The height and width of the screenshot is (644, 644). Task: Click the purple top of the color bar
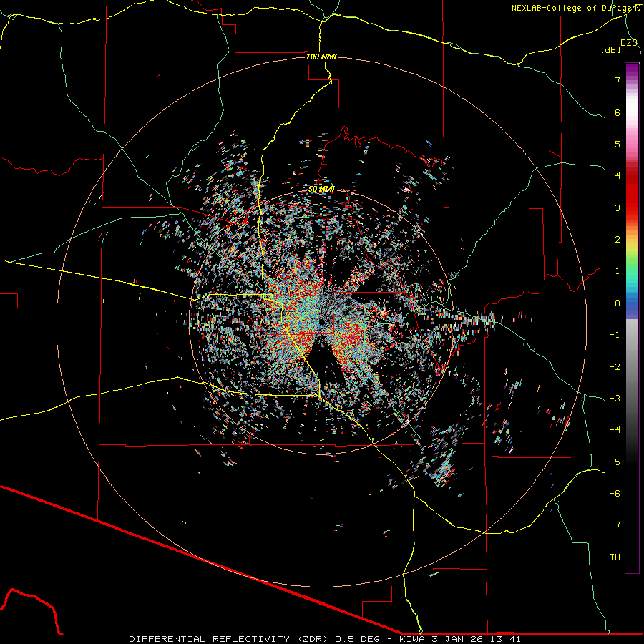click(632, 70)
